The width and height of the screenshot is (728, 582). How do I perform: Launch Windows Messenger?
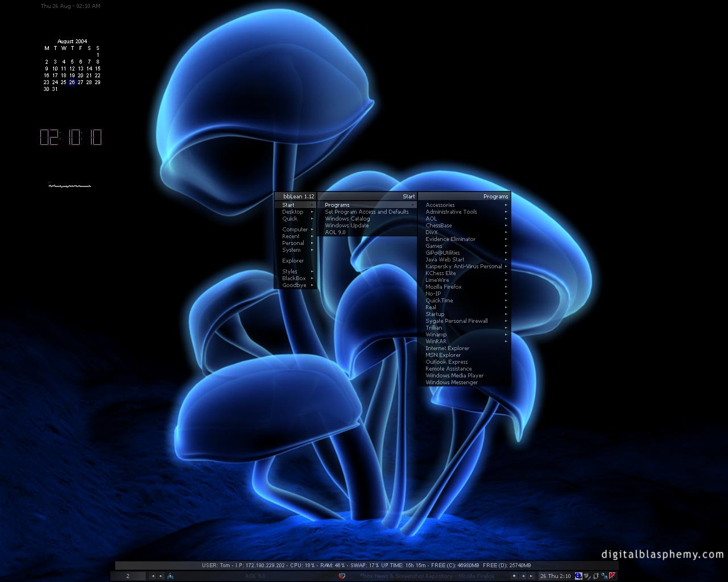coord(464,383)
